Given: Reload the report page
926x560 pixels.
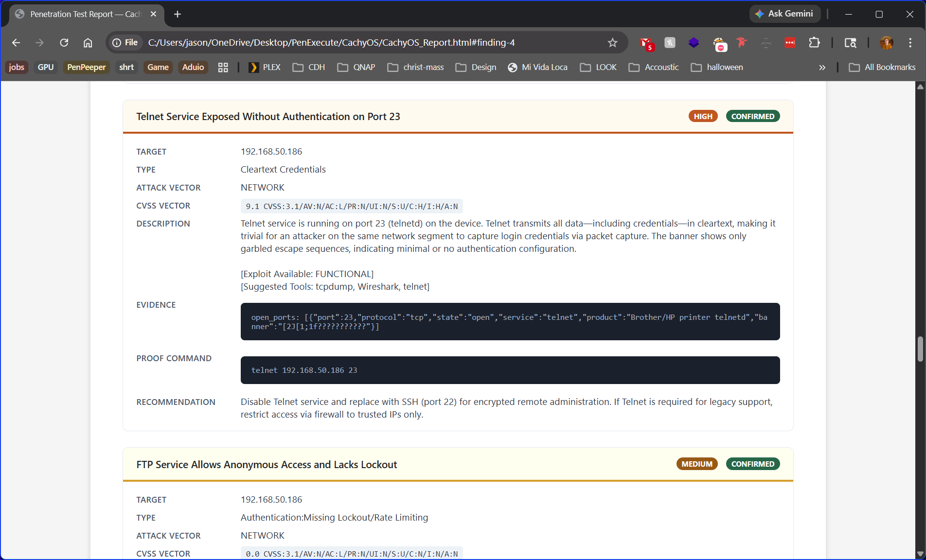Looking at the screenshot, I should click(64, 43).
